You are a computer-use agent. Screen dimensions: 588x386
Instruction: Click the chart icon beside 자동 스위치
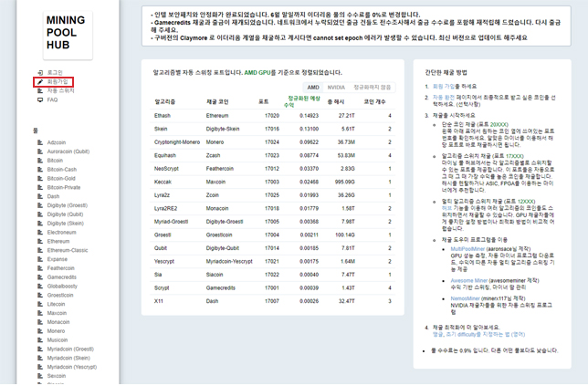[40, 90]
